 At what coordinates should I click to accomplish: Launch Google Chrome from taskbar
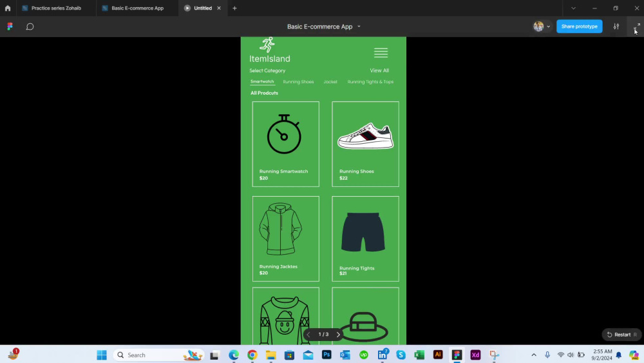[252, 355]
